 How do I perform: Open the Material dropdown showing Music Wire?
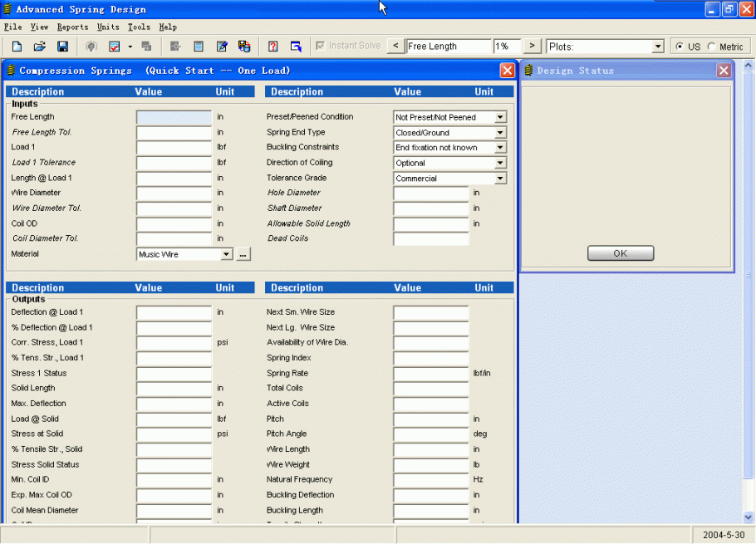[226, 253]
